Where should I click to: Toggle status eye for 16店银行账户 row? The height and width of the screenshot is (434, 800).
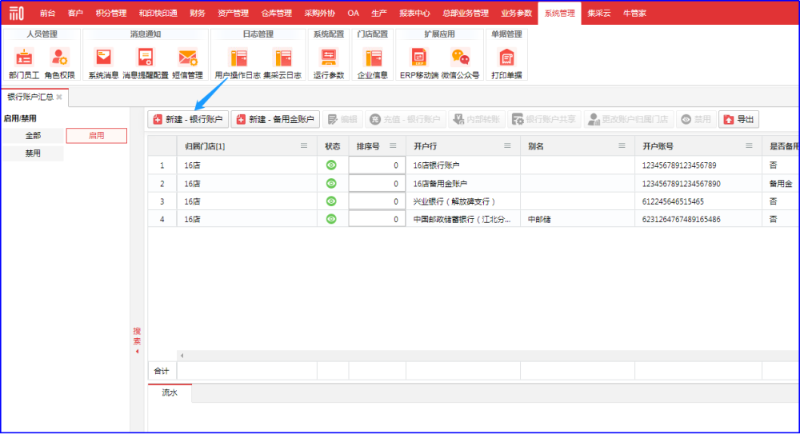point(331,165)
